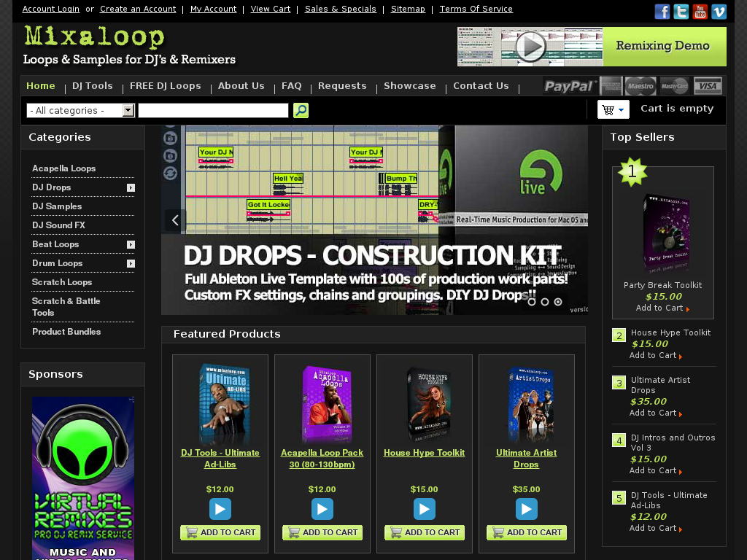Add Party Break Toolkit to cart
The width and height of the screenshot is (747, 560).
click(662, 308)
